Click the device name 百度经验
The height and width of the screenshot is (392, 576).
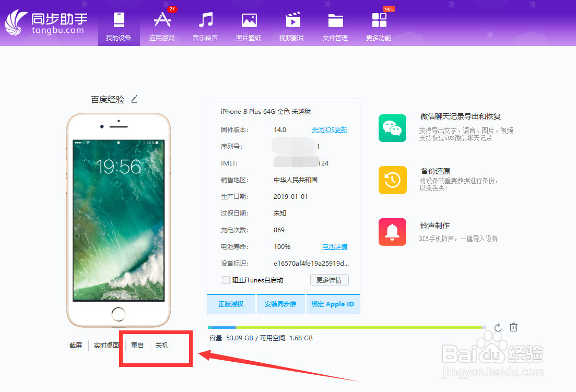pos(108,100)
